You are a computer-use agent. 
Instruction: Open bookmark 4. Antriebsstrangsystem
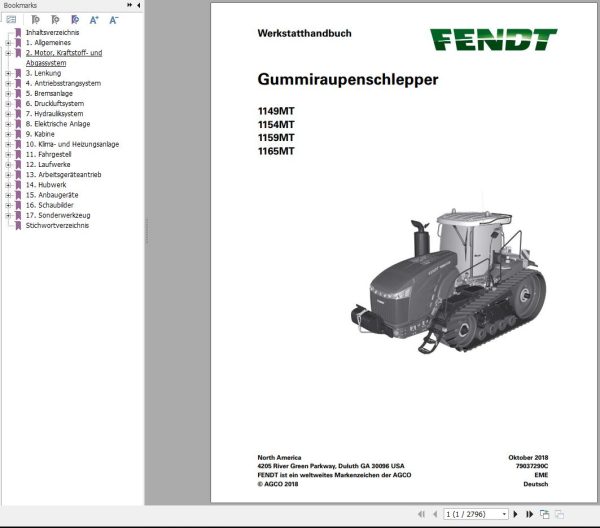[63, 83]
